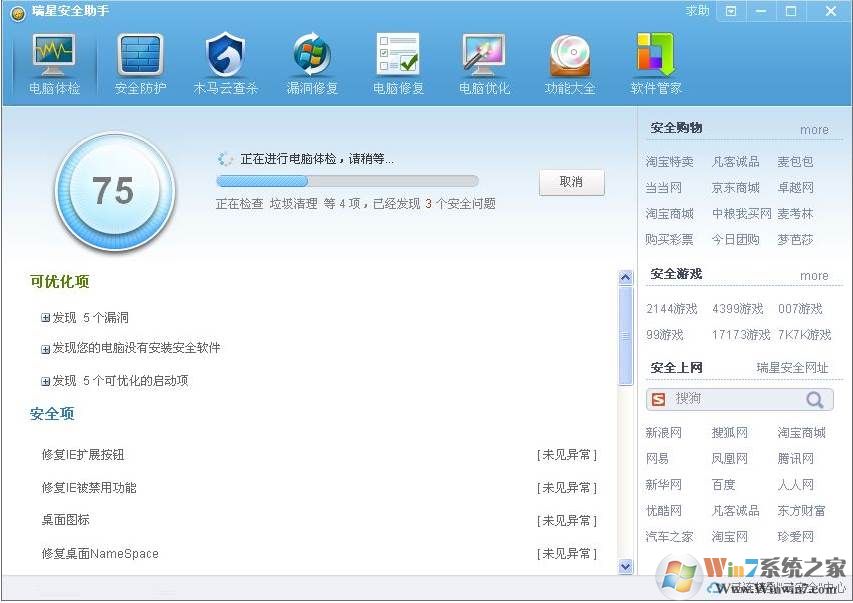Open the 17173游戏 link

pos(741,335)
